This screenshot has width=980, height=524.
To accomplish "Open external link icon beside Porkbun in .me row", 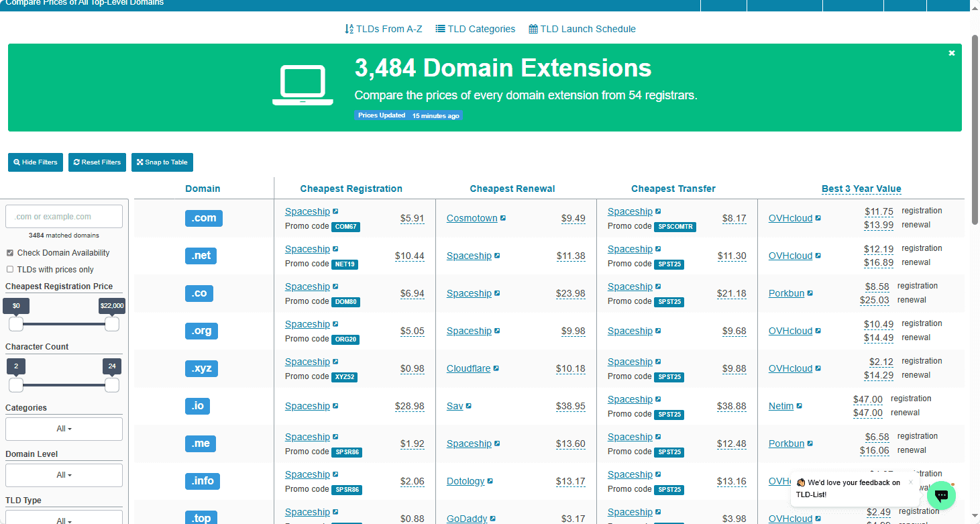I will click(810, 443).
